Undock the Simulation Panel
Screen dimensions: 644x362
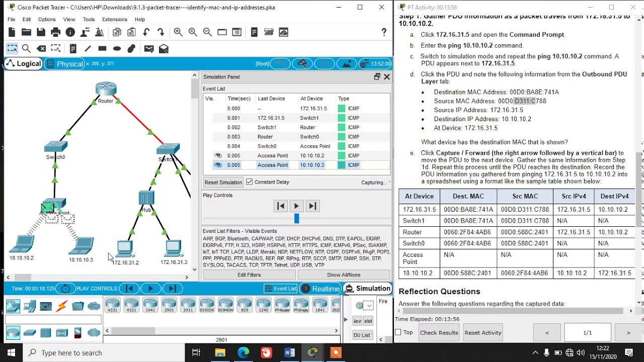pyautogui.click(x=377, y=77)
